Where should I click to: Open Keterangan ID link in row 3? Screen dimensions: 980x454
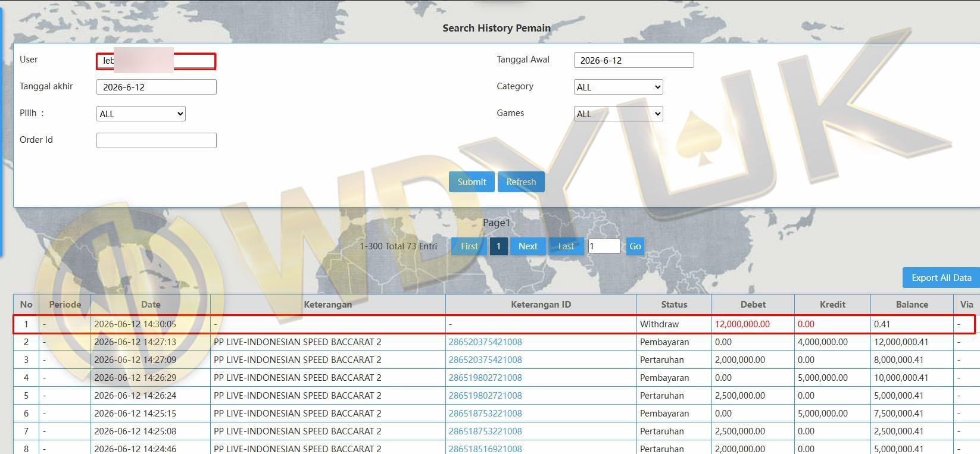(485, 360)
